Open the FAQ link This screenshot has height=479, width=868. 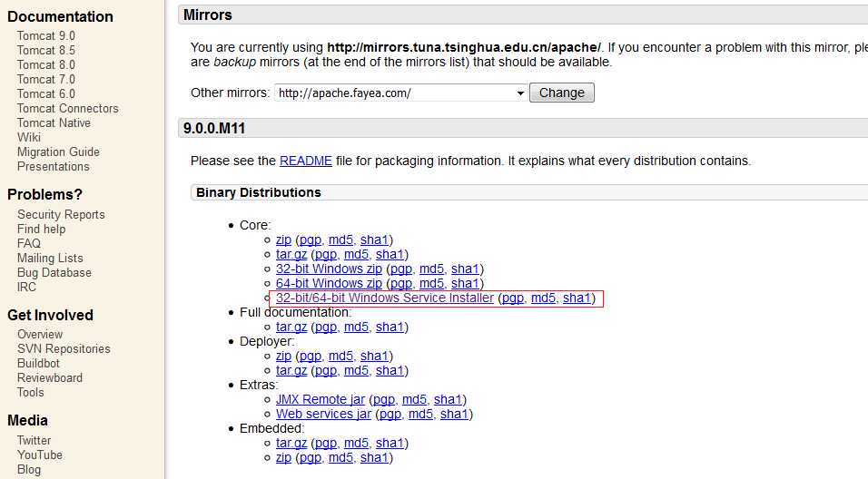tap(29, 243)
